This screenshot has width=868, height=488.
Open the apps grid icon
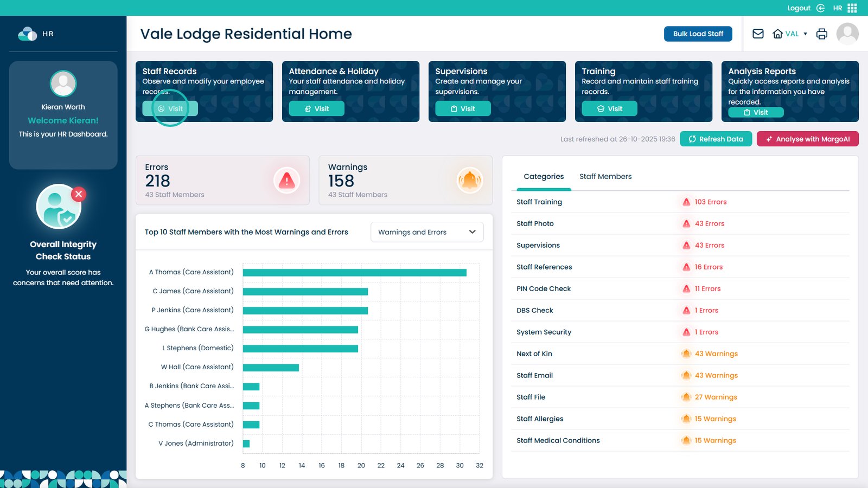(x=852, y=8)
